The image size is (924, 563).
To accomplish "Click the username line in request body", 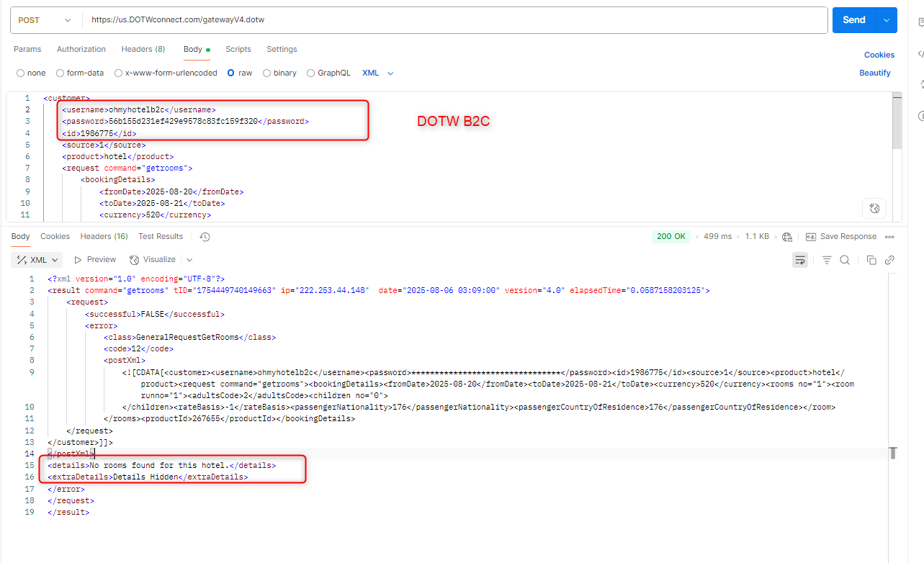I will coord(138,109).
